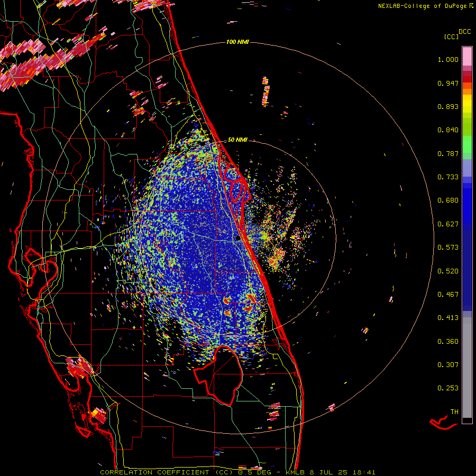Image resolution: width=476 pixels, height=476 pixels.
Task: Click the 100 NMI range ring label
Action: click(237, 42)
